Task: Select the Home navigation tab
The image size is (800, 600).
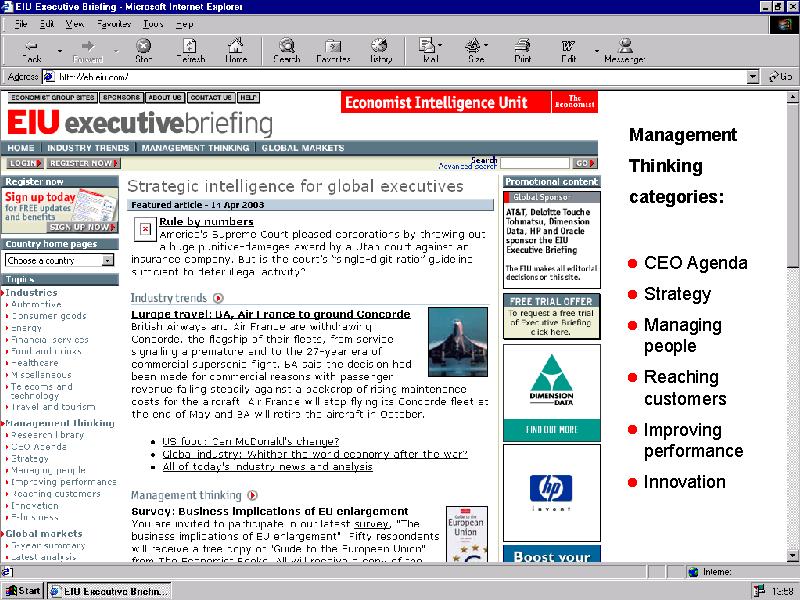Action: coord(21,148)
